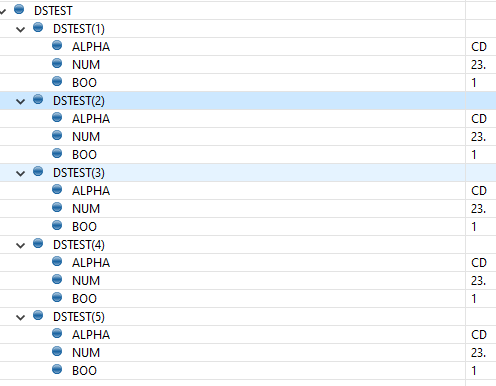496x386 pixels.
Task: Collapse the root DSTEST chevron
Action: coord(3,12)
